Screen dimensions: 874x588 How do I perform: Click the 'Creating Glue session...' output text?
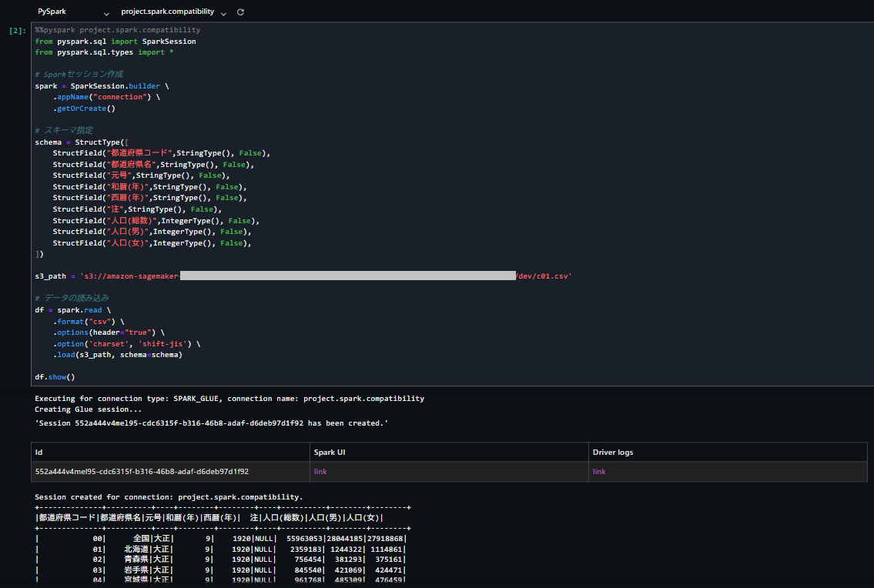(88, 409)
